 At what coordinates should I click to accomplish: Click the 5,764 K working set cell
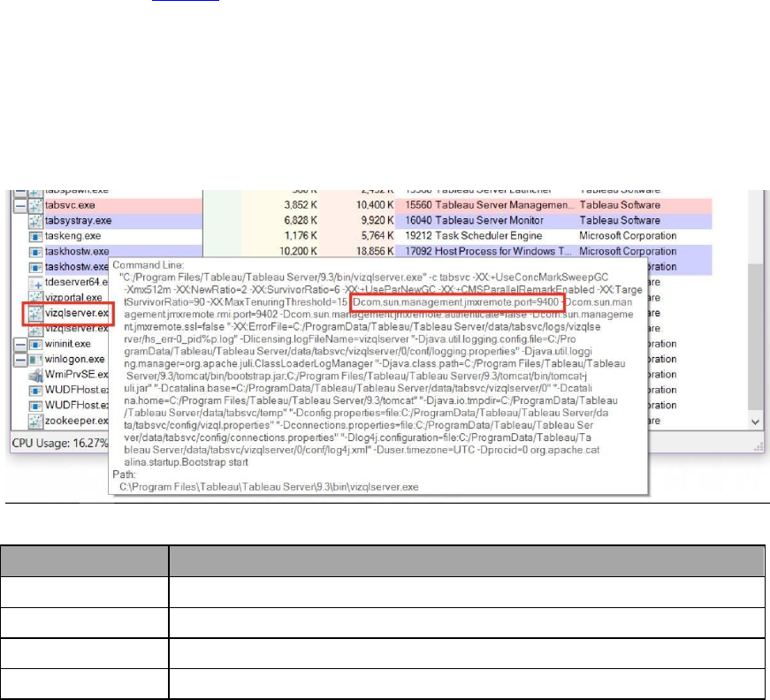(377, 236)
